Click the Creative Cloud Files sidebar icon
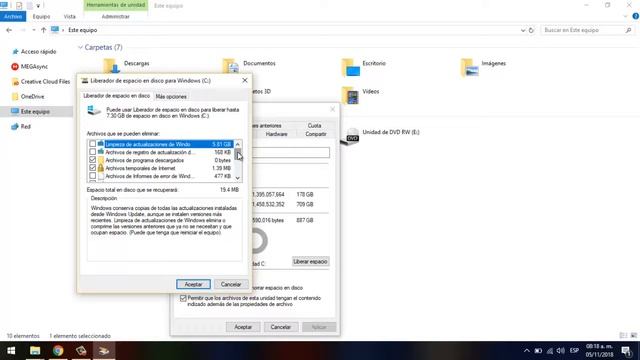Screen dimensions: 640x360 (15, 82)
